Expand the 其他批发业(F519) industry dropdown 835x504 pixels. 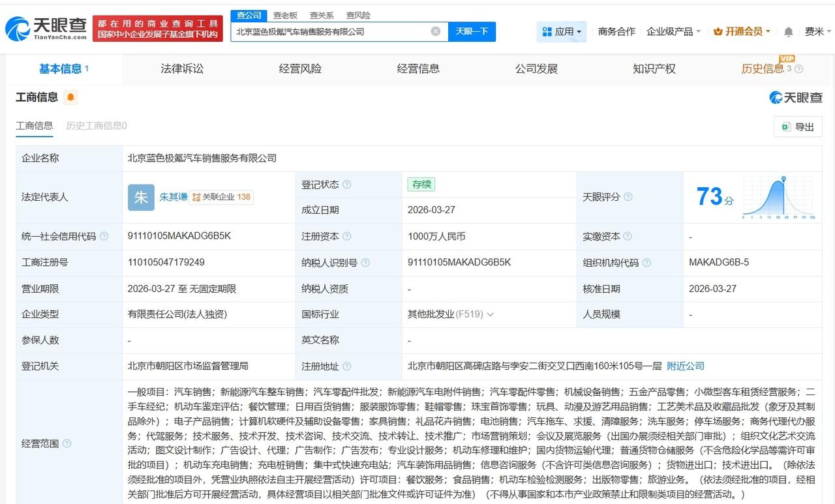pyautogui.click(x=491, y=314)
